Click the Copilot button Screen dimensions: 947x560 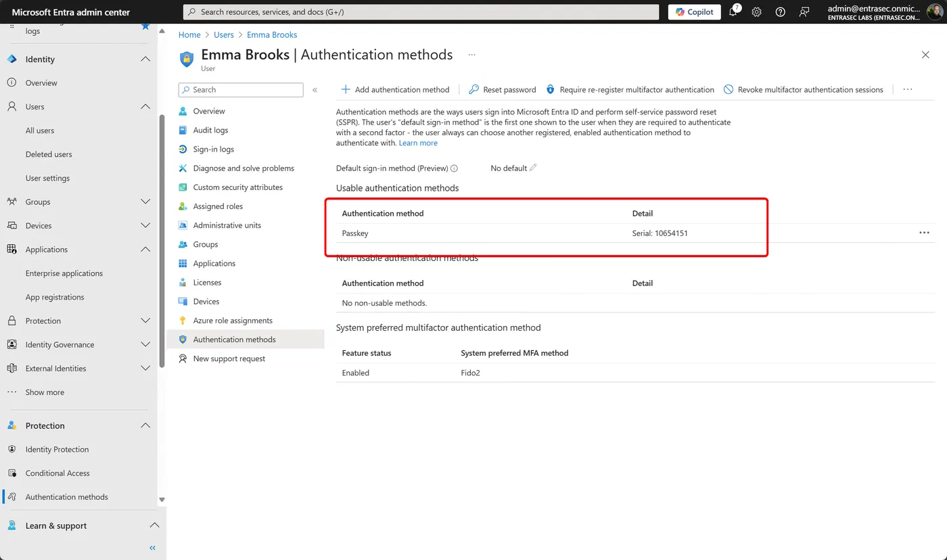[x=695, y=12]
